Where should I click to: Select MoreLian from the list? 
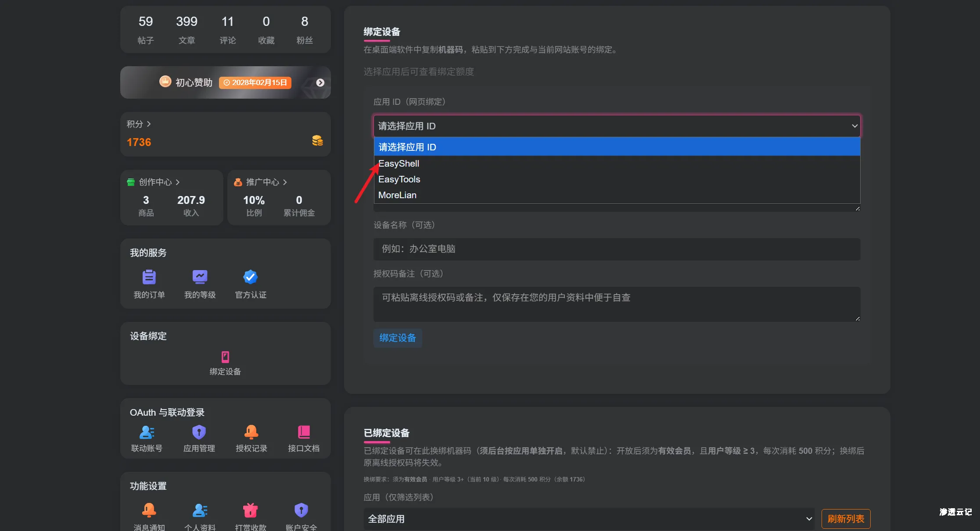click(617, 195)
